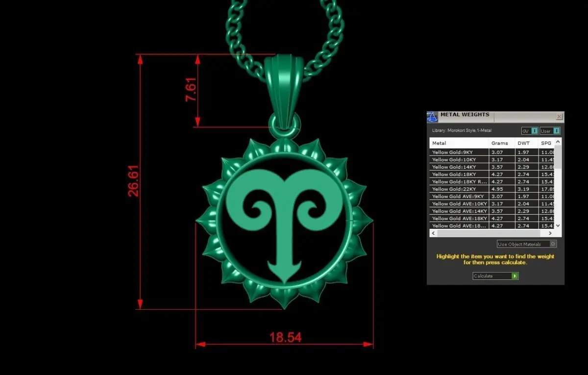Click the 3.19 DWT cell
This screenshot has width=588, height=375.
[x=526, y=189]
